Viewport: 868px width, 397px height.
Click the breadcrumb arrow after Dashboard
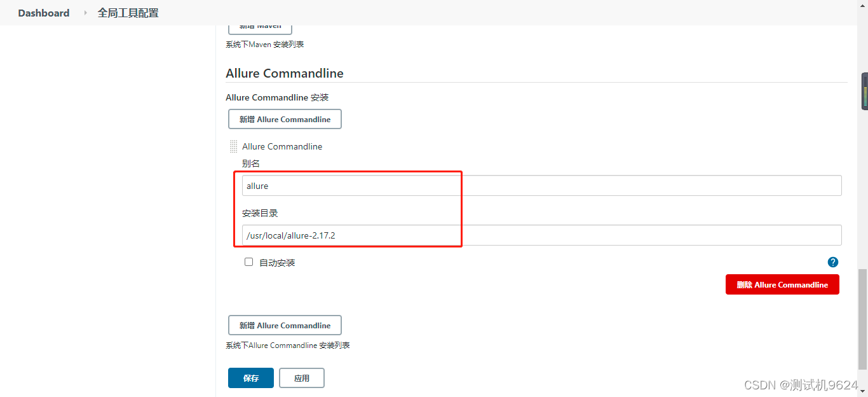pyautogui.click(x=85, y=13)
